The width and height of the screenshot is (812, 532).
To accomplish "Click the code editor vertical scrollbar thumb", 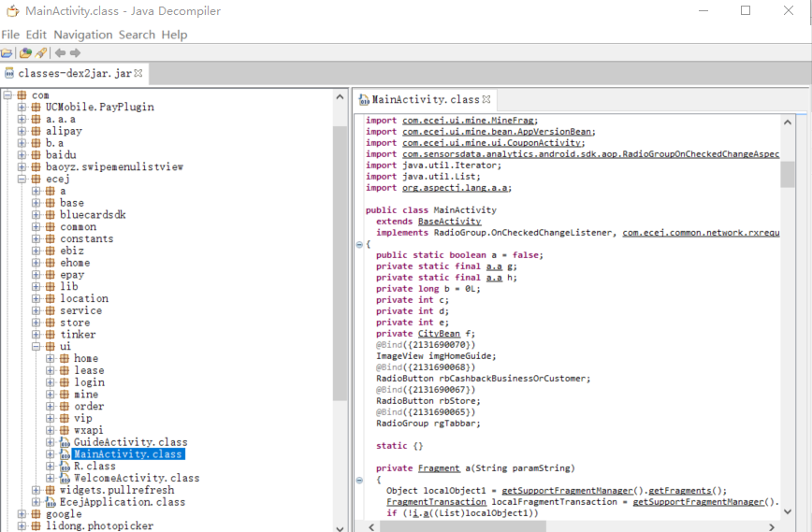I will click(x=787, y=175).
